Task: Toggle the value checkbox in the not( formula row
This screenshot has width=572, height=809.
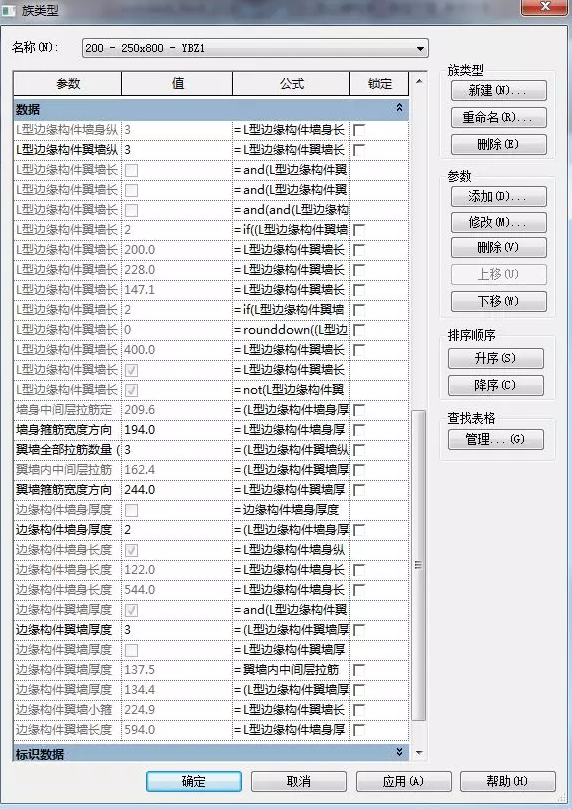Action: click(x=132, y=391)
